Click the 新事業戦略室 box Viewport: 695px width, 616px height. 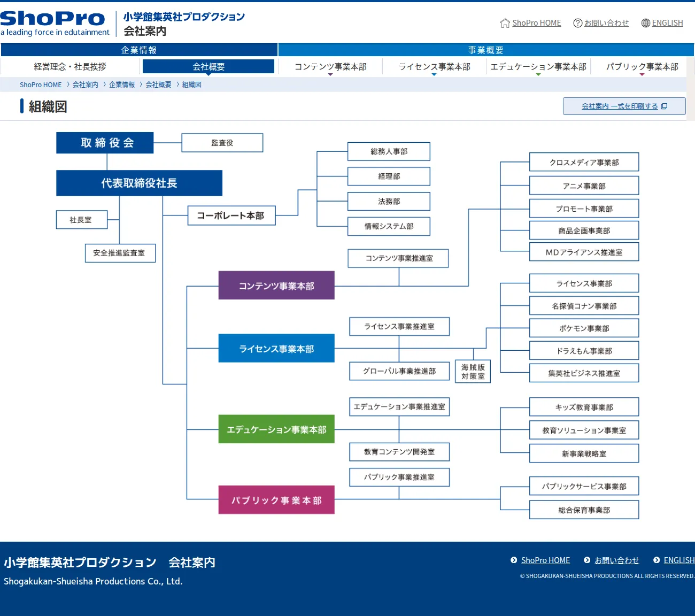[584, 453]
